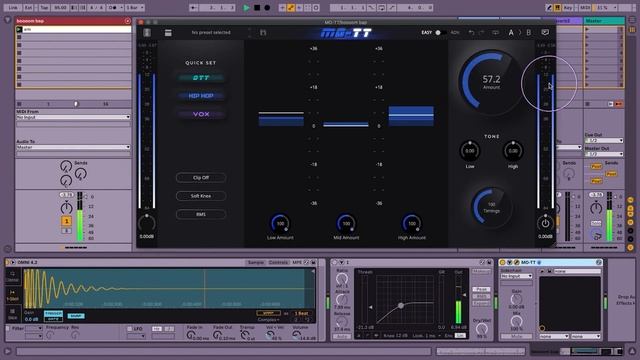Click the Tone Low knob
Screen dimensions: 640x360
click(x=470, y=151)
